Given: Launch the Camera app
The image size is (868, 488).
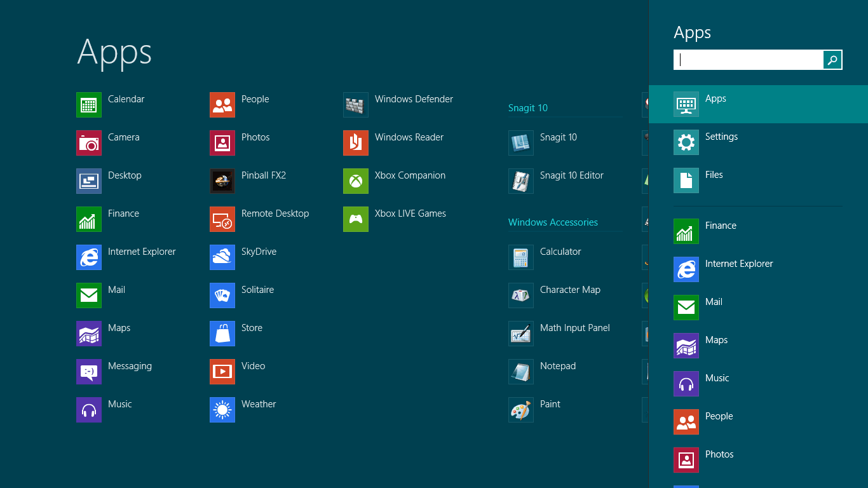Looking at the screenshot, I should coord(89,143).
